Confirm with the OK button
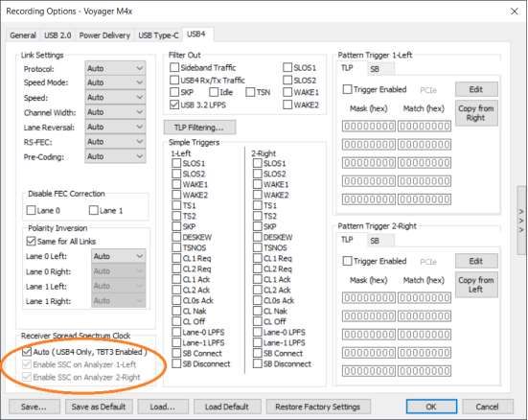The height and width of the screenshot is (420, 528). [431, 407]
